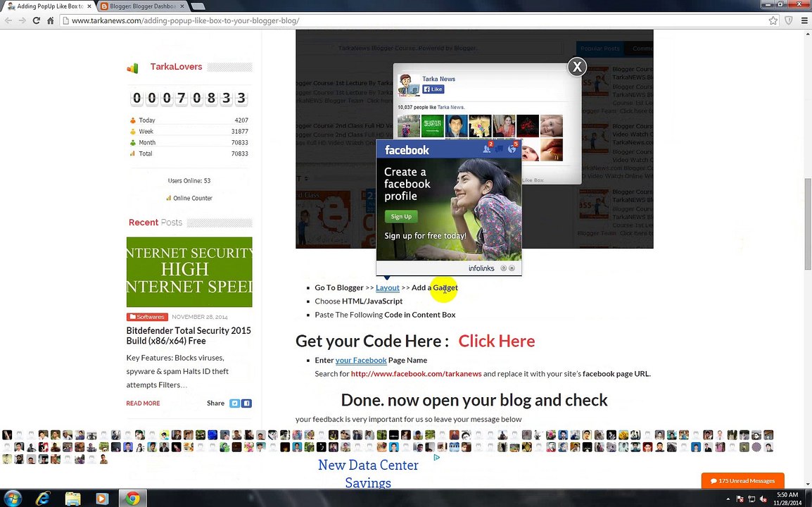The width and height of the screenshot is (812, 507).
Task: Click the Online Counter link
Action: (x=189, y=198)
